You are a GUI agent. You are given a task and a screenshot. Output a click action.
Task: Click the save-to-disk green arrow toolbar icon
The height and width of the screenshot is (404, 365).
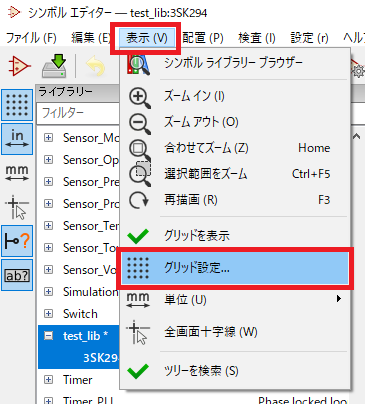pyautogui.click(x=54, y=65)
